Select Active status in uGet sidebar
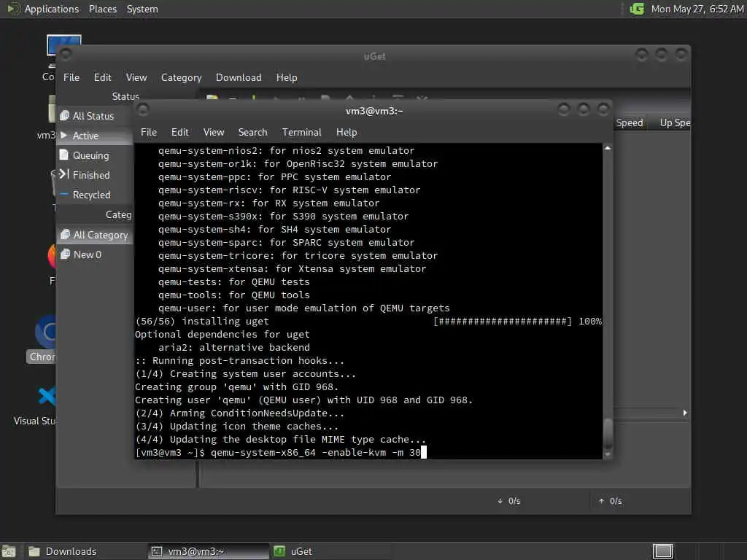Image resolution: width=747 pixels, height=560 pixels. (94, 136)
